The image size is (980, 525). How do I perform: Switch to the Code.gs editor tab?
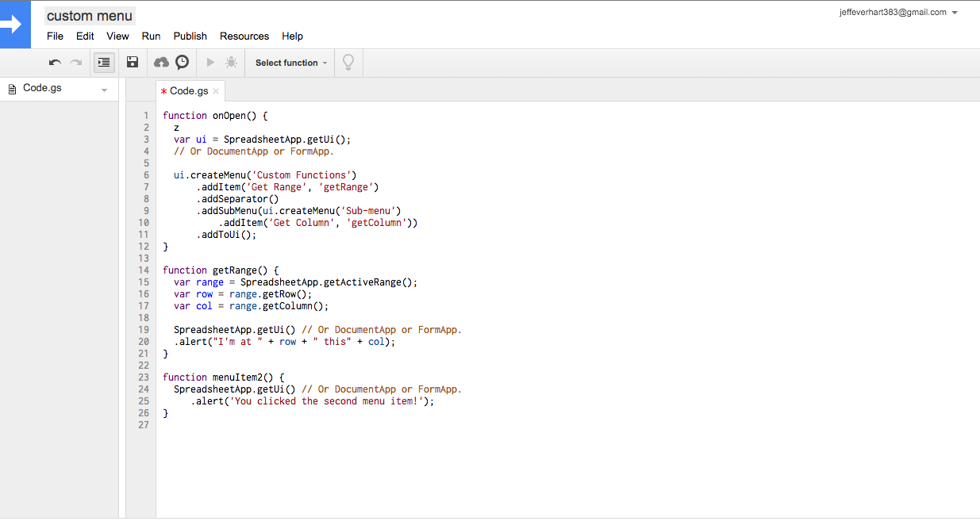[189, 91]
